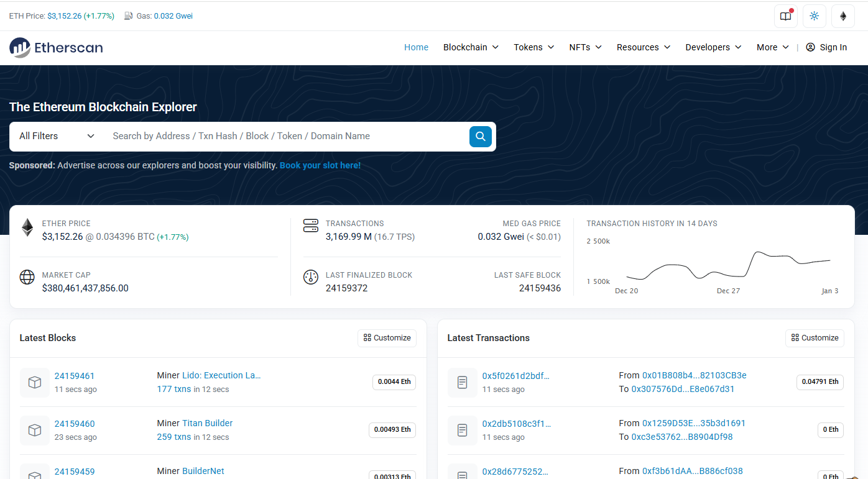Expand the Developers menu

(713, 47)
